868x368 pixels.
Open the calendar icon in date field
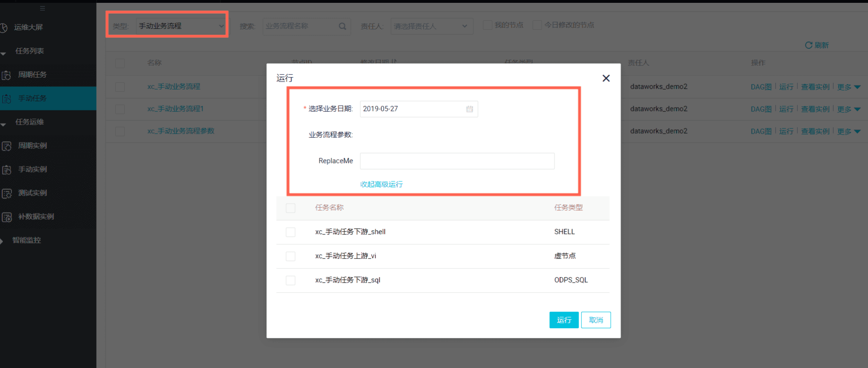point(469,109)
